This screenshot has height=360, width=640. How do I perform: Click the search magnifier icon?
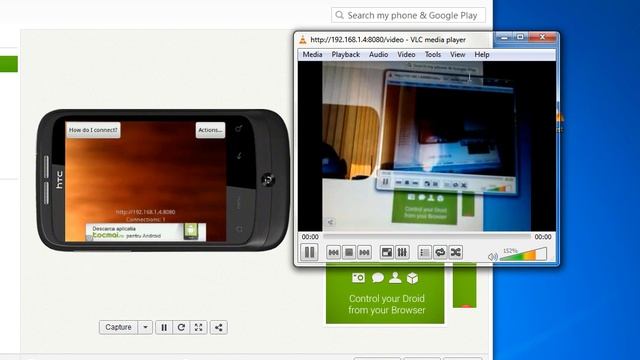point(339,15)
